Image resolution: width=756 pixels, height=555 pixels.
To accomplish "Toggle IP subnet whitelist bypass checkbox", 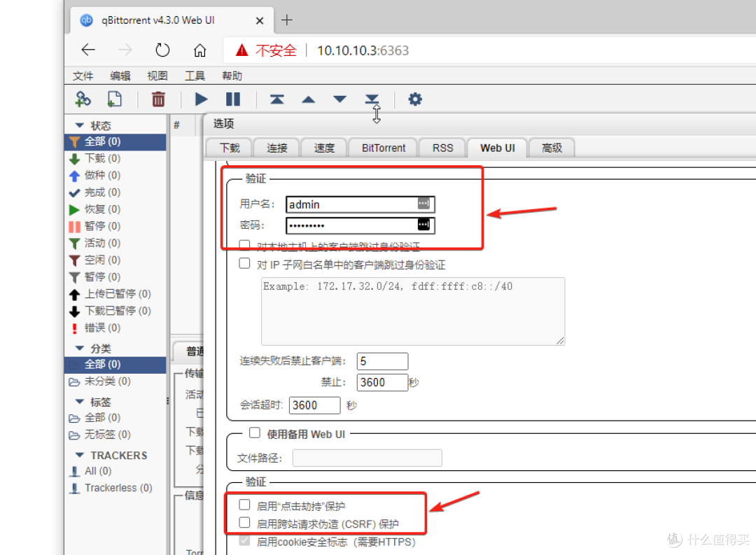I will (x=245, y=263).
